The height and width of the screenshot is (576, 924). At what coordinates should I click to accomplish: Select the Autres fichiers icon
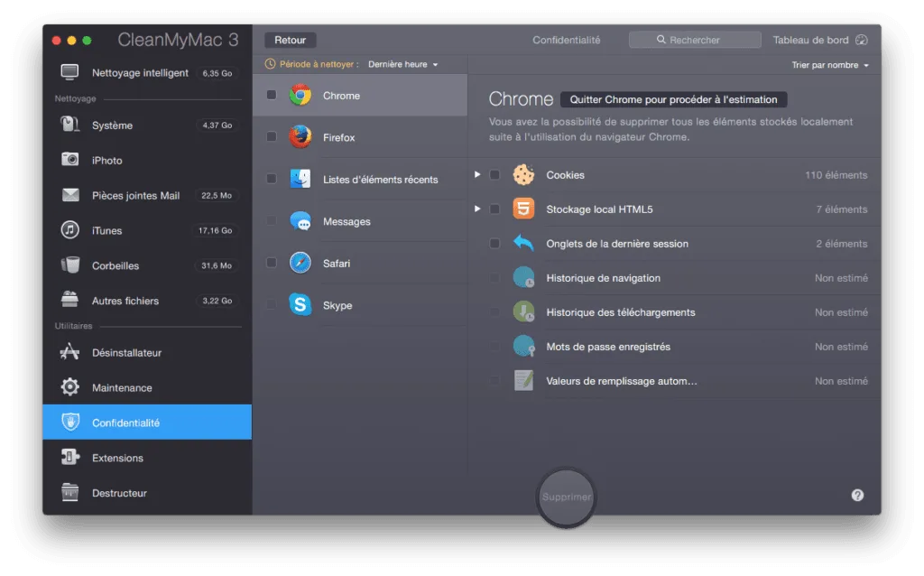tap(69, 300)
